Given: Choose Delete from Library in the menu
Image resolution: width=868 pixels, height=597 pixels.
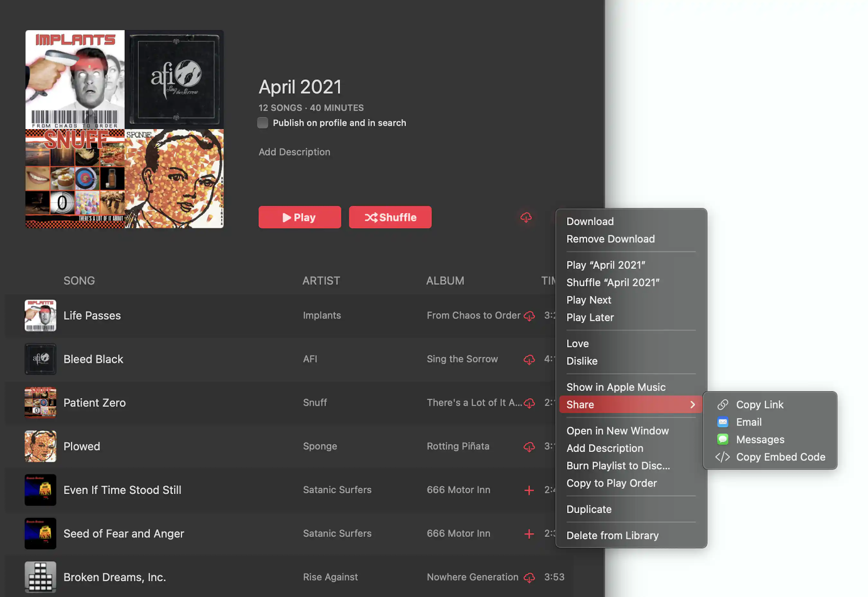Looking at the screenshot, I should pos(612,535).
